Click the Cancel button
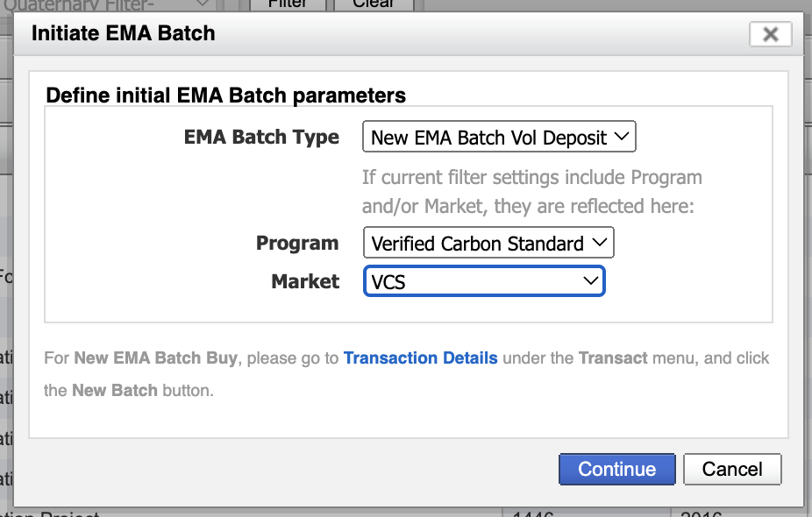This screenshot has height=517, width=812. 732,469
